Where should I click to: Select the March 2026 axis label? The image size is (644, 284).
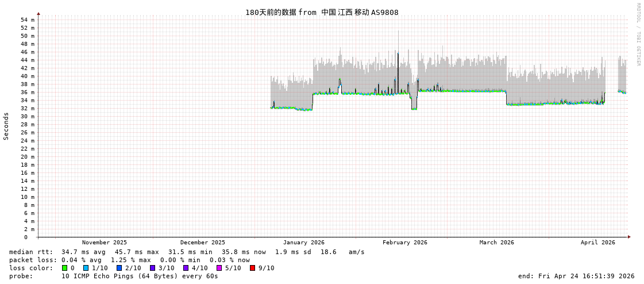[497, 243]
